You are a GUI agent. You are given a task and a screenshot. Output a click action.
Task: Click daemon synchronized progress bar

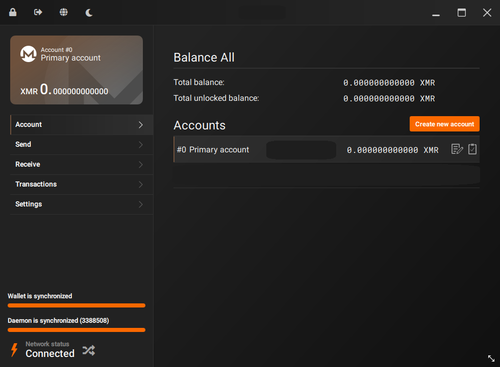(76, 330)
